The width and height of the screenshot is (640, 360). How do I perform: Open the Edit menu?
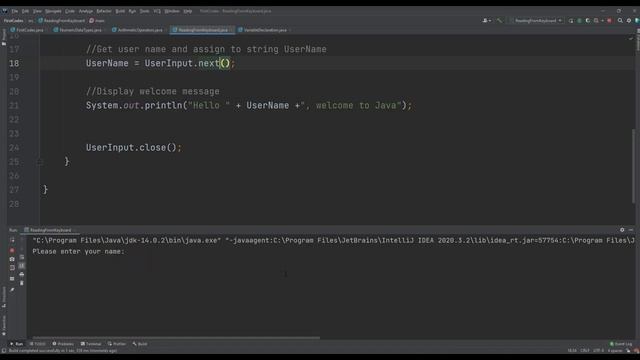coord(25,11)
